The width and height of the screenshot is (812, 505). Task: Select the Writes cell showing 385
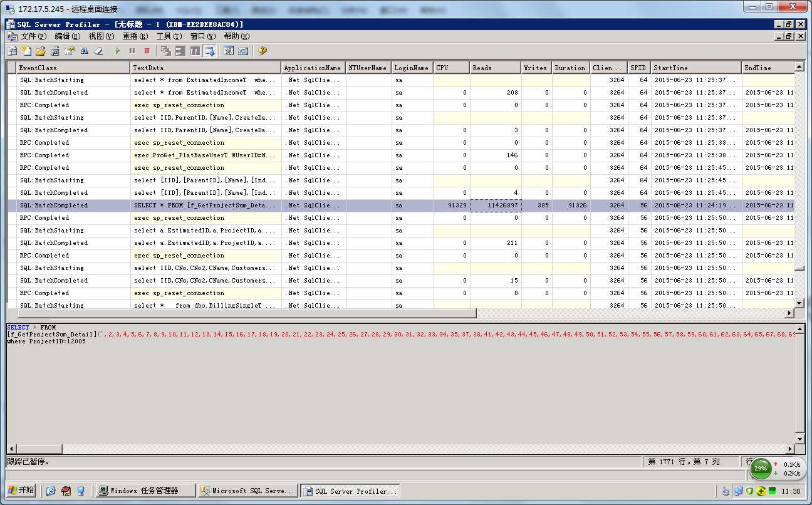coord(536,206)
